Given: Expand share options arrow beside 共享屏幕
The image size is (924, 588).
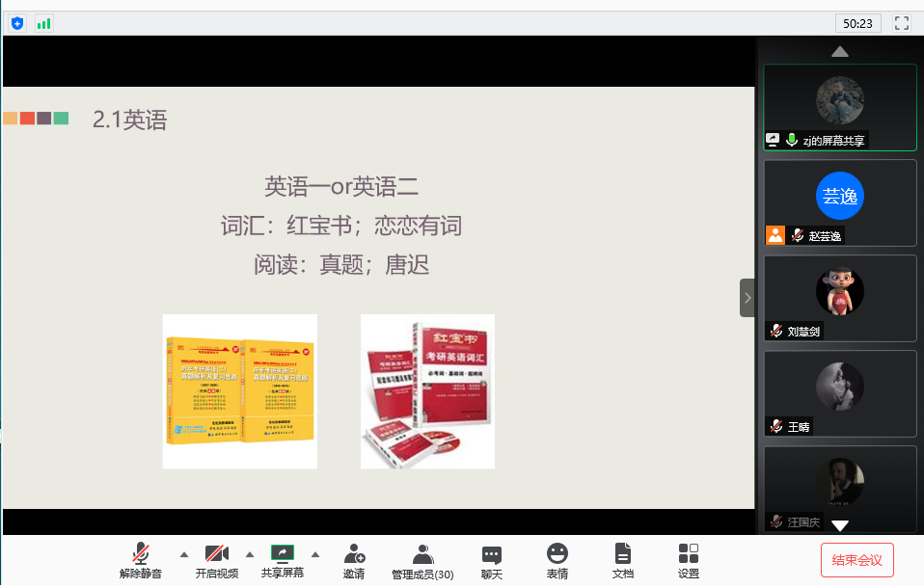Looking at the screenshot, I should tap(314, 554).
